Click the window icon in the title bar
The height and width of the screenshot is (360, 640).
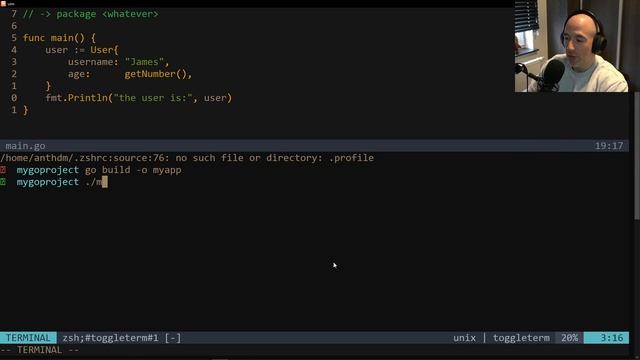pos(3,4)
